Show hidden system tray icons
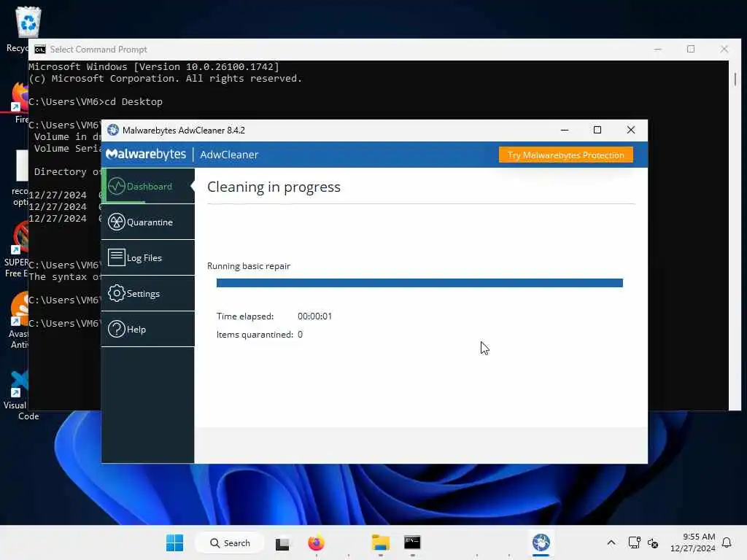Image resolution: width=747 pixels, height=560 pixels. pos(611,542)
